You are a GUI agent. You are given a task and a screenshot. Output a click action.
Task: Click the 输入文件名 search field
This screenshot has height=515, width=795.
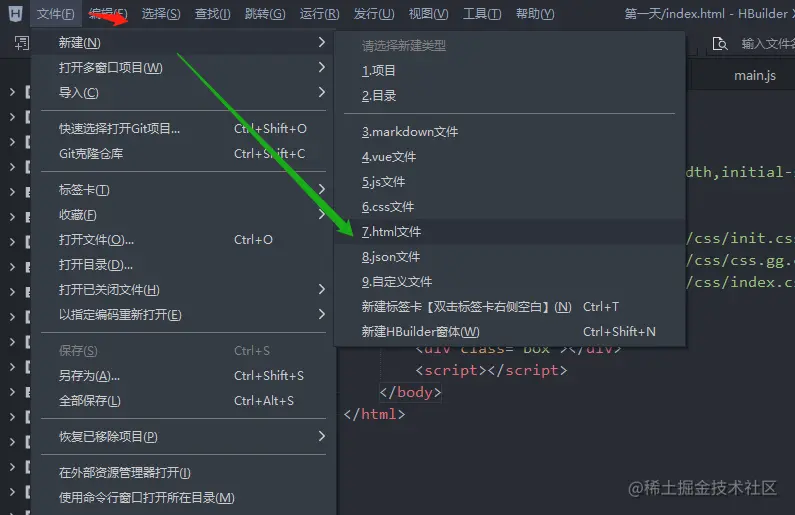(767, 44)
